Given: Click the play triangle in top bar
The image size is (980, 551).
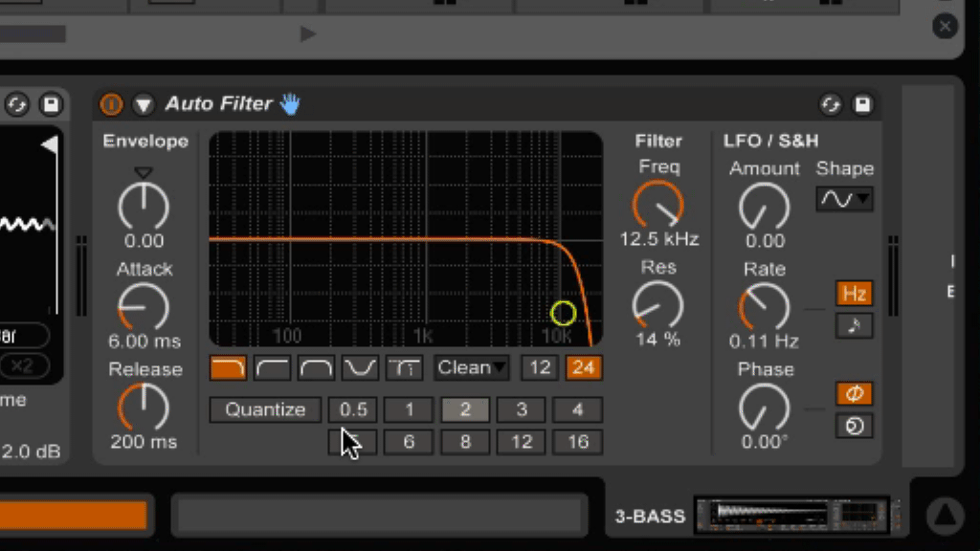Looking at the screenshot, I should pos(307,33).
